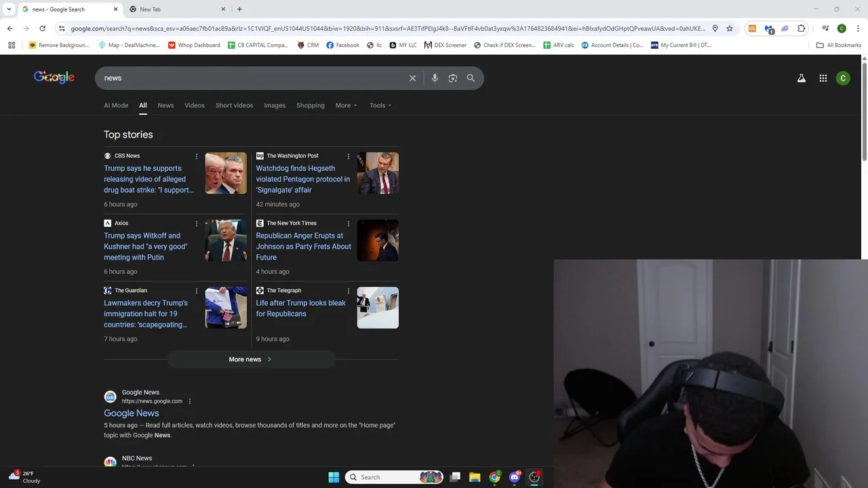The width and height of the screenshot is (868, 488).
Task: Open Lawmakers decry immigration halt story
Action: tap(146, 314)
